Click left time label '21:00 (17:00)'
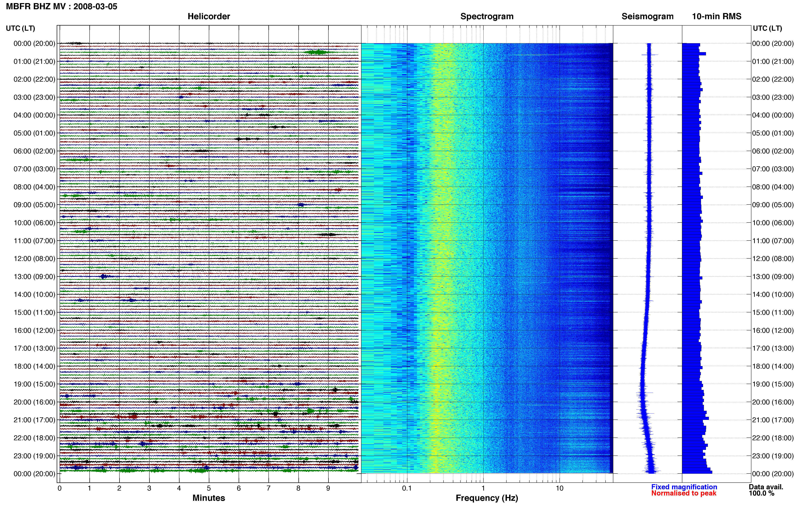 point(34,420)
